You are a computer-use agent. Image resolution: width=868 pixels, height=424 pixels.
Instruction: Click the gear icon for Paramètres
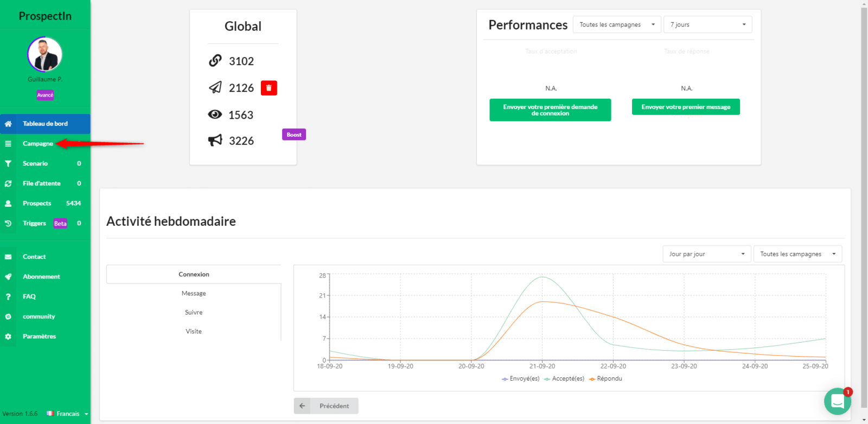(8, 337)
